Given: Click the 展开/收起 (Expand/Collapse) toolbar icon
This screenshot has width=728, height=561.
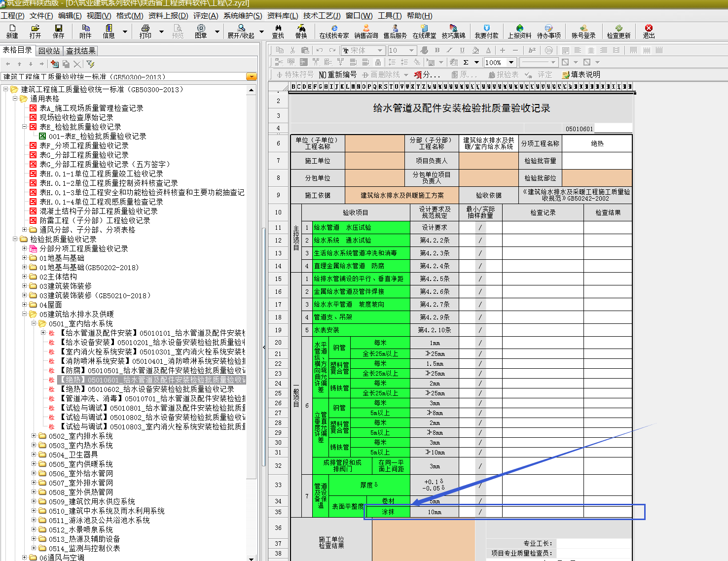Looking at the screenshot, I should pos(241,31).
